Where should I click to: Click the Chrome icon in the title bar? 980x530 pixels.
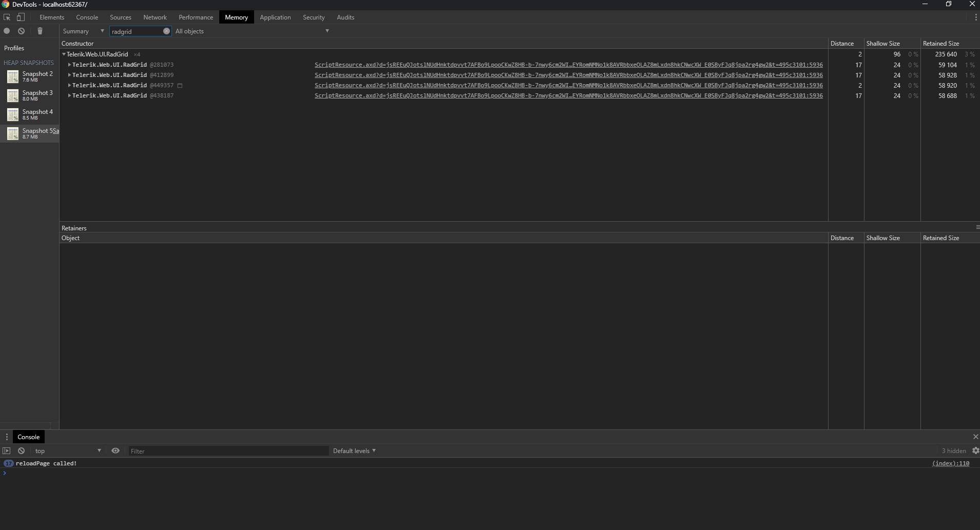pyautogui.click(x=6, y=4)
